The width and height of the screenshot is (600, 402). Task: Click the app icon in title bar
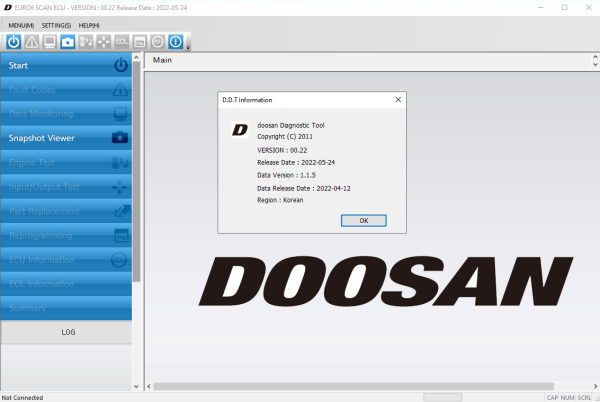pyautogui.click(x=8, y=7)
